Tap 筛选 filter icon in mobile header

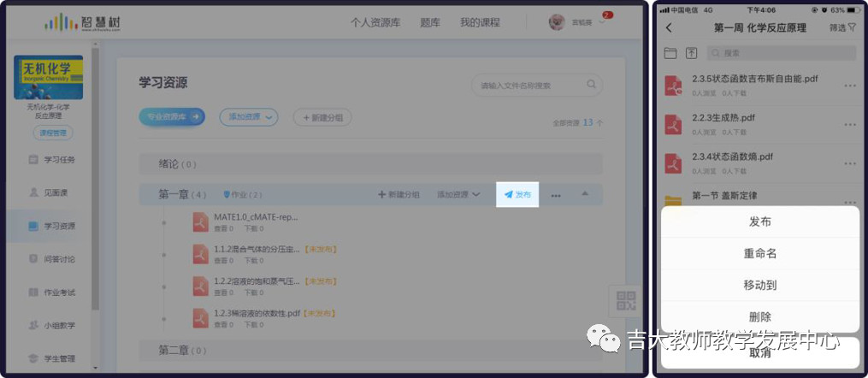(x=841, y=28)
